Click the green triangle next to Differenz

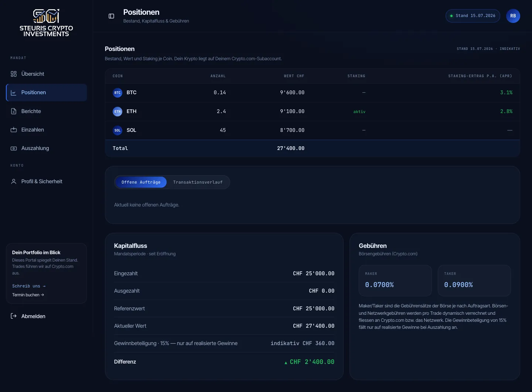pos(286,363)
